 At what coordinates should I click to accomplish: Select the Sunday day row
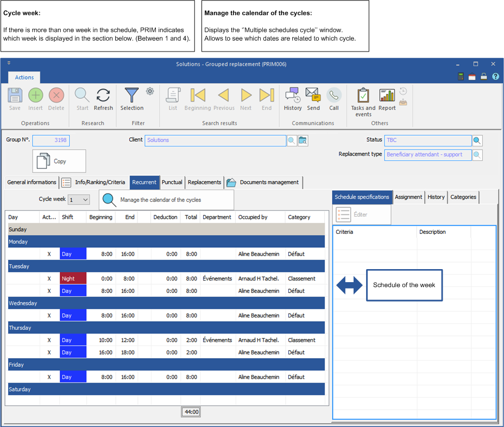pos(167,230)
